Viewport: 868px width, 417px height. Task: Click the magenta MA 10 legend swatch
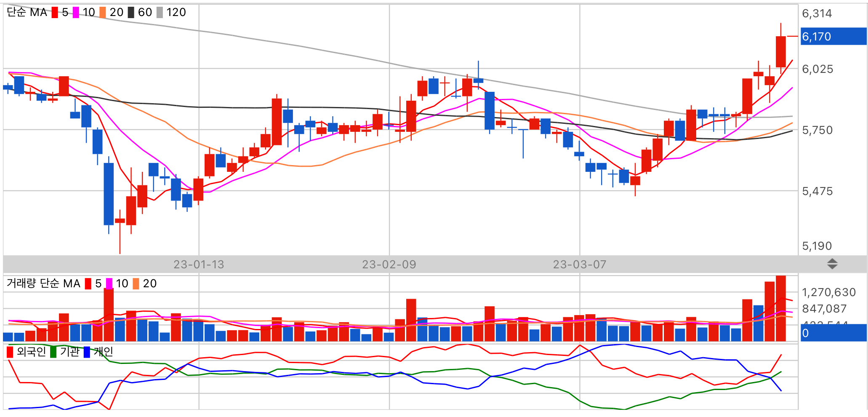[x=76, y=13]
